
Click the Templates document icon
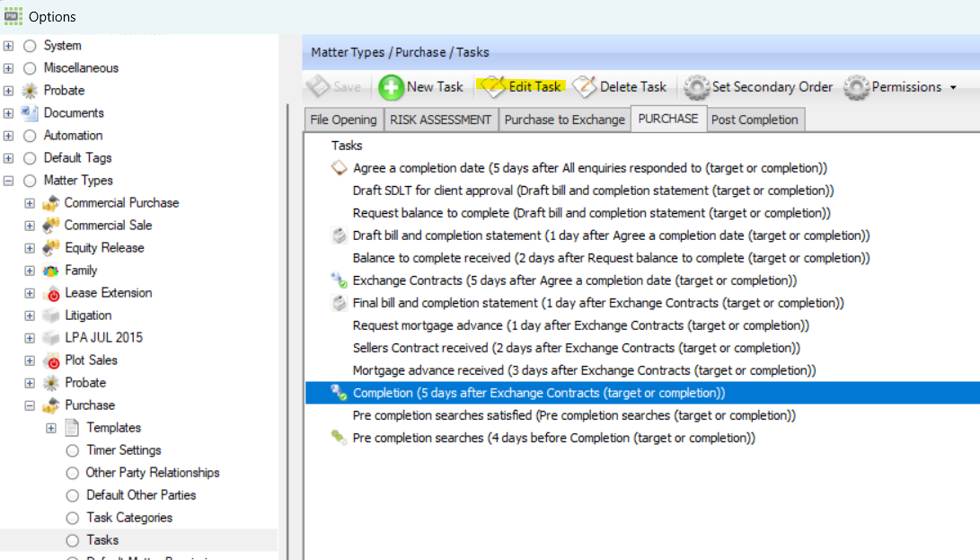72,428
